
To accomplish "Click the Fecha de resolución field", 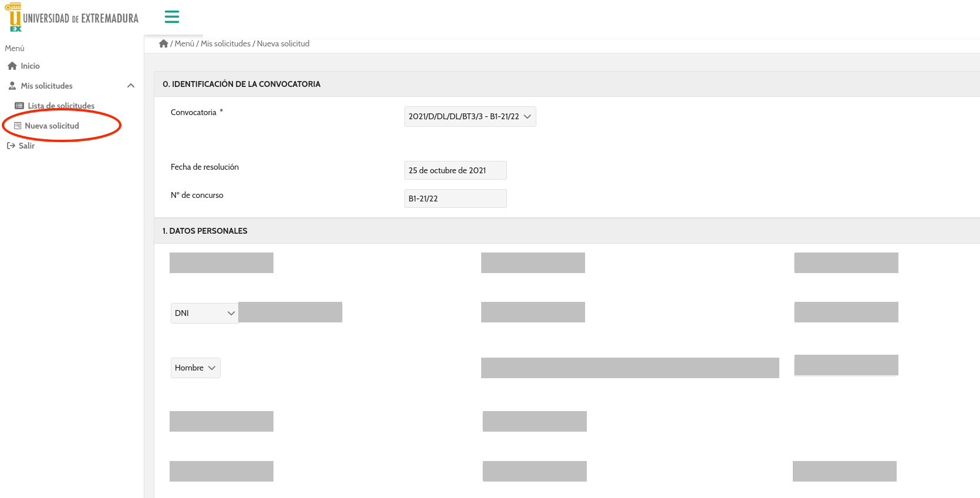I will (x=455, y=171).
